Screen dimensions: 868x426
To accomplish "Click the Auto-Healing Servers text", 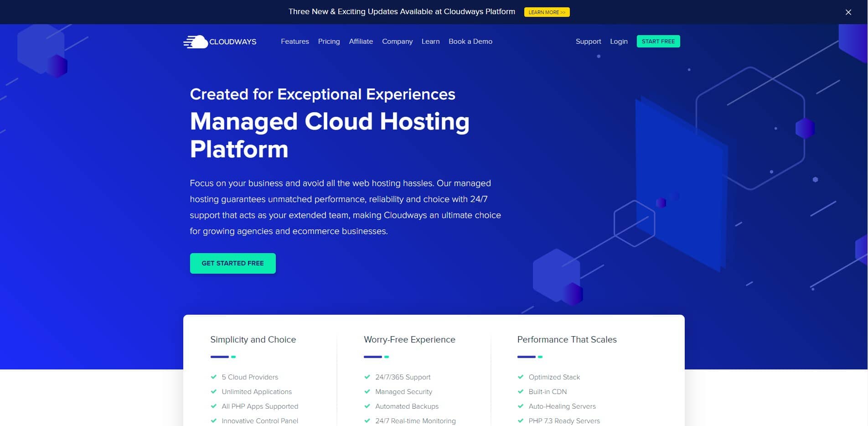I will click(x=562, y=406).
